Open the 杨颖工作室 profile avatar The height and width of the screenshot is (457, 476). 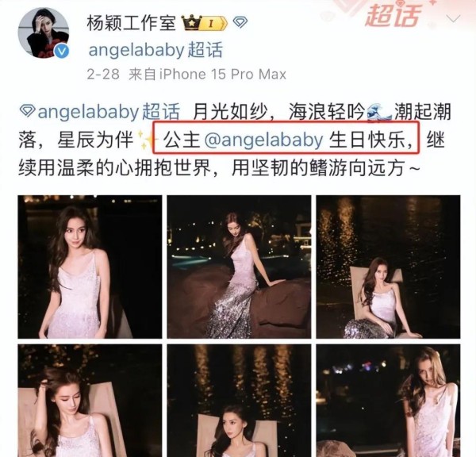(44, 33)
